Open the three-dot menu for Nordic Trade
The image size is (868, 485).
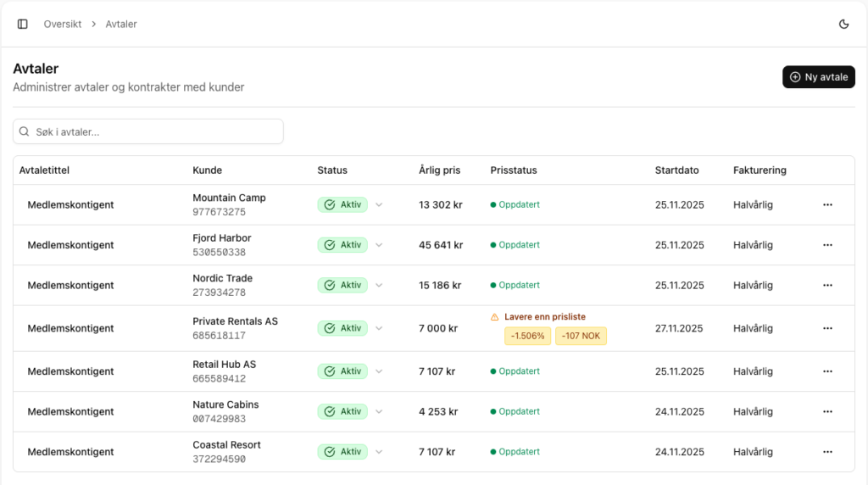click(827, 286)
